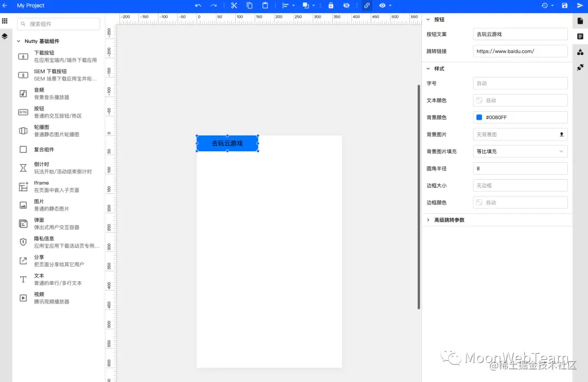Open the plug tab on the right
588x382 pixels.
pos(580,67)
